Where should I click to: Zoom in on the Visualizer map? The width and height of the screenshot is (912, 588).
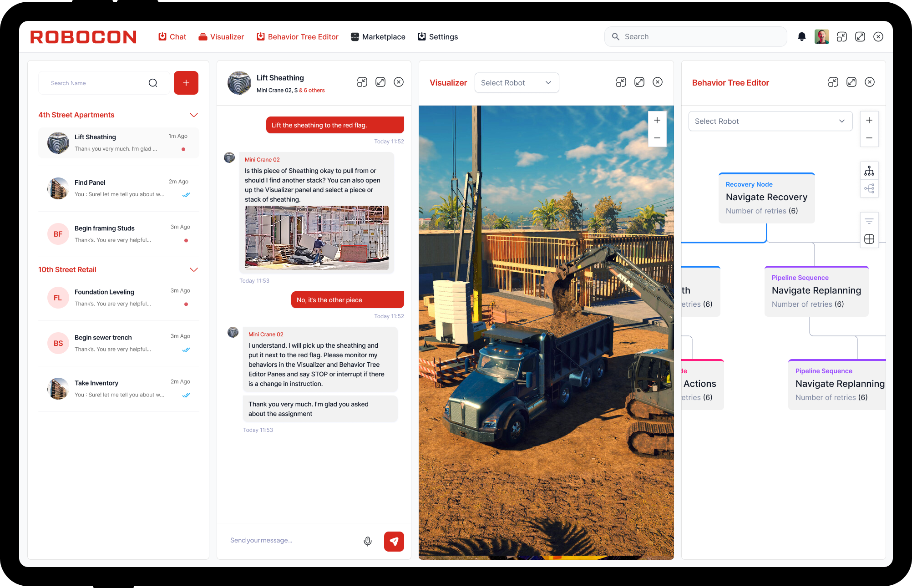657,120
